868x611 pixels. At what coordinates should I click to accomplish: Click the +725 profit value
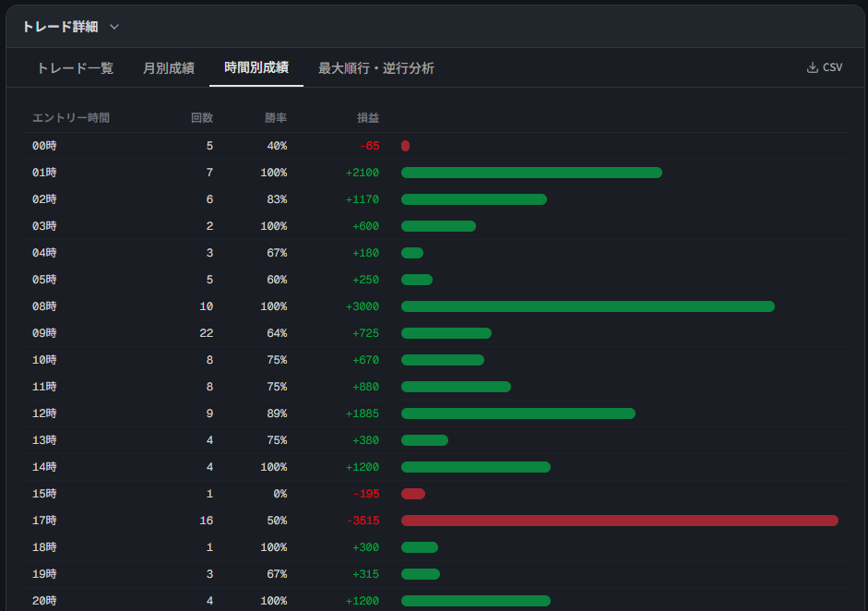[365, 333]
